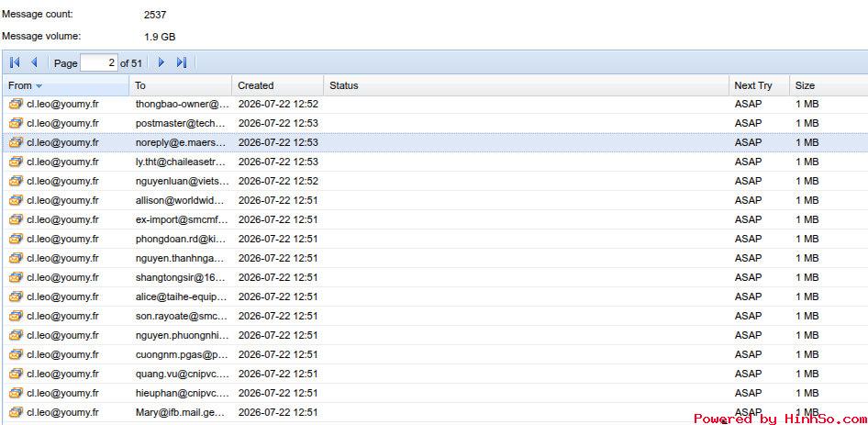Go to the previous page of messages

tap(34, 62)
